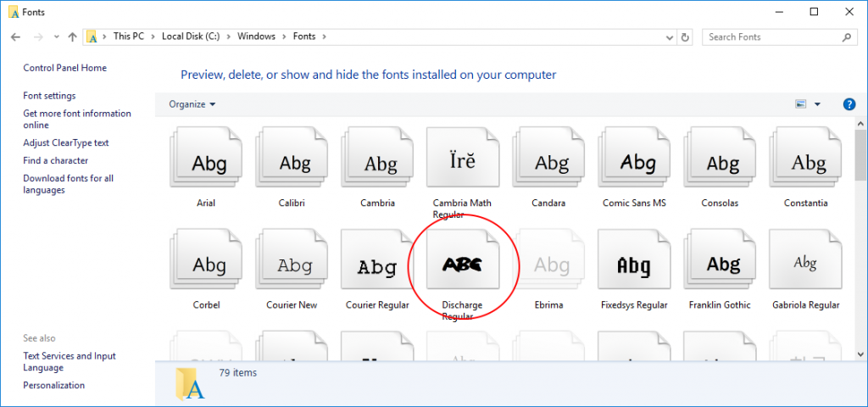Click the Refresh button in address bar
The height and width of the screenshot is (407, 868).
coord(685,37)
